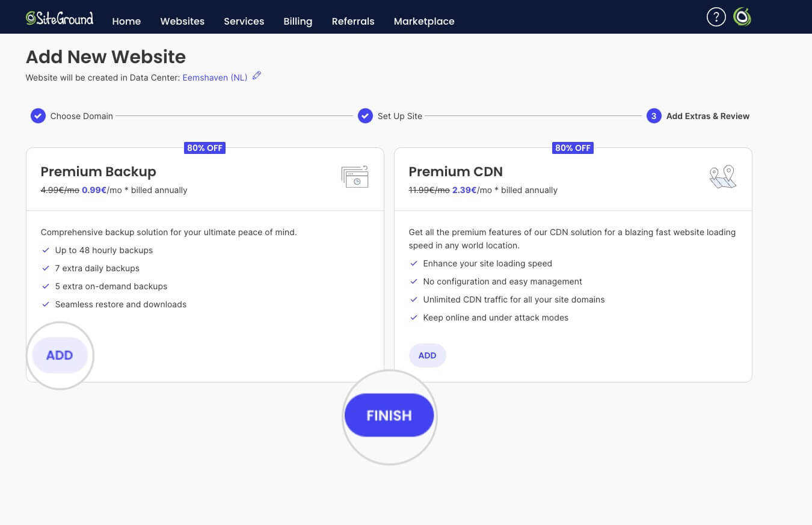Open the Websites menu
Image resolution: width=812 pixels, height=525 pixels.
coord(182,21)
